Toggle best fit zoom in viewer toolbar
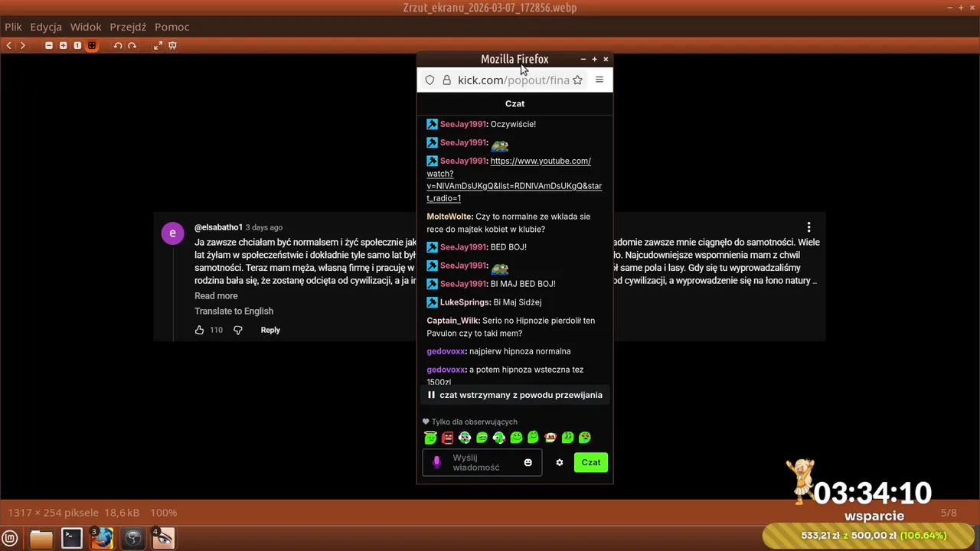The image size is (980, 551). point(92,46)
